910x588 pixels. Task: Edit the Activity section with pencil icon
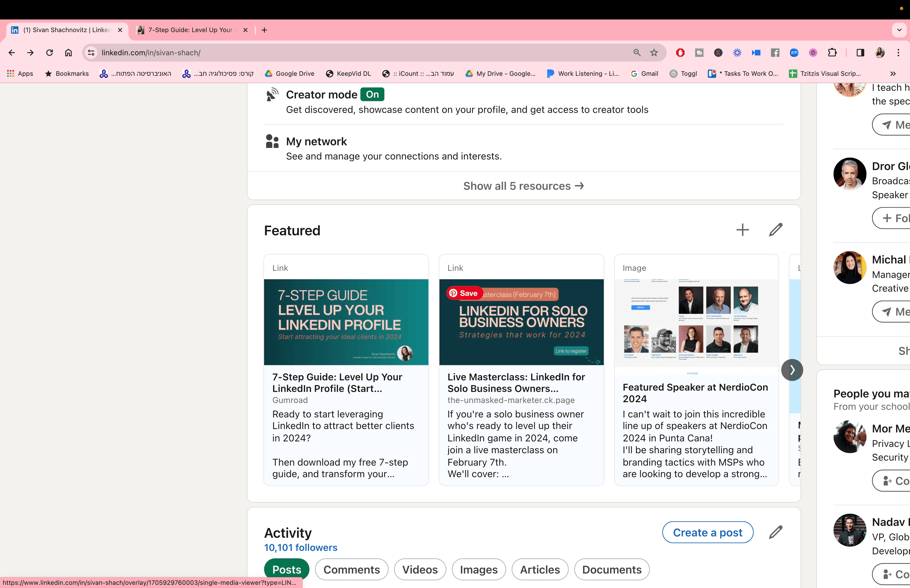click(776, 532)
